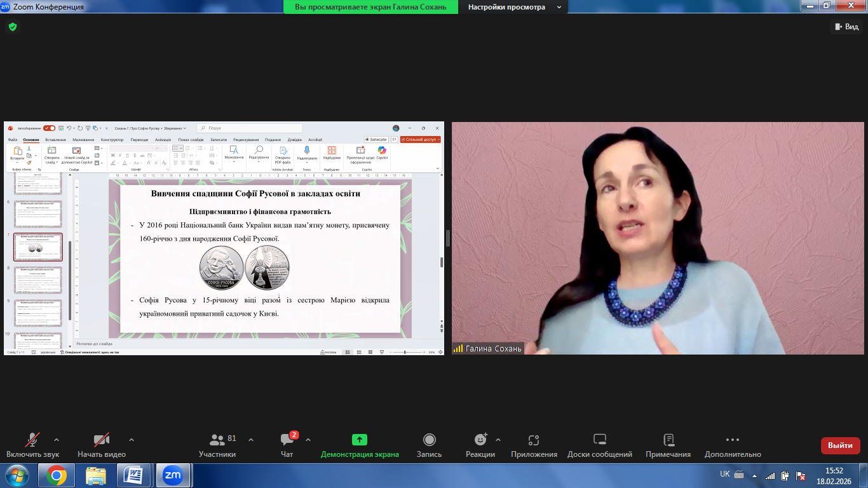
Task: Open the Реакции reactions icon
Action: 480,440
